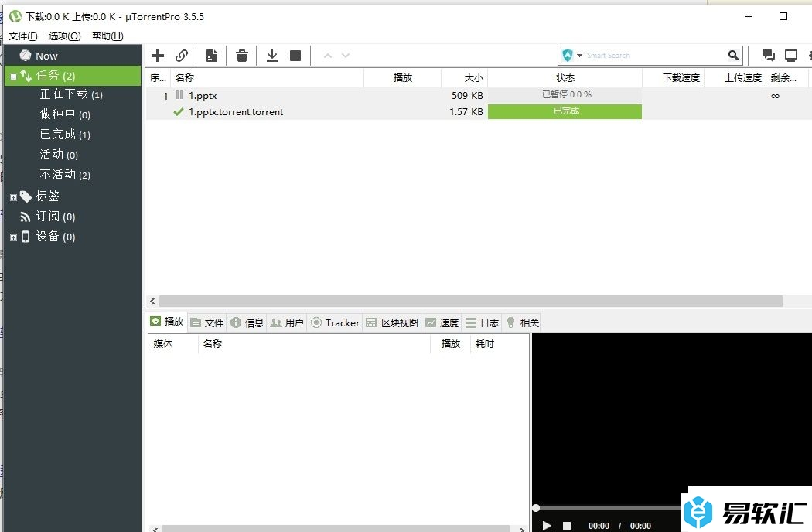This screenshot has height=532, width=812.
Task: Select 标签 in the sidebar
Action: tap(47, 196)
